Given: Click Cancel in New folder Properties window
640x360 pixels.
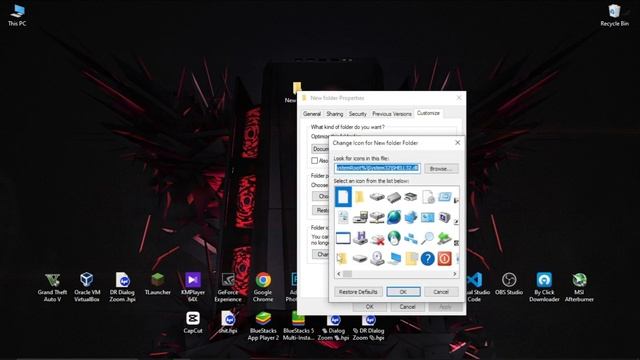Looking at the screenshot, I should point(407,307).
